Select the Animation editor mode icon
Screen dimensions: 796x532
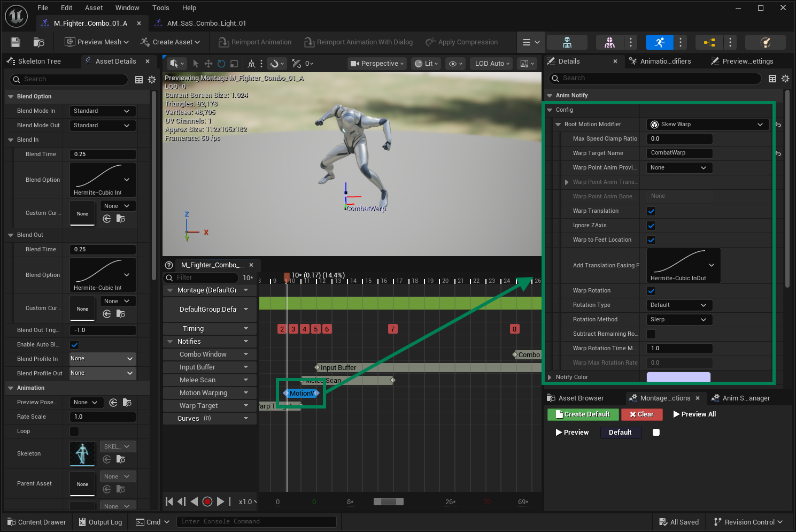pyautogui.click(x=659, y=42)
